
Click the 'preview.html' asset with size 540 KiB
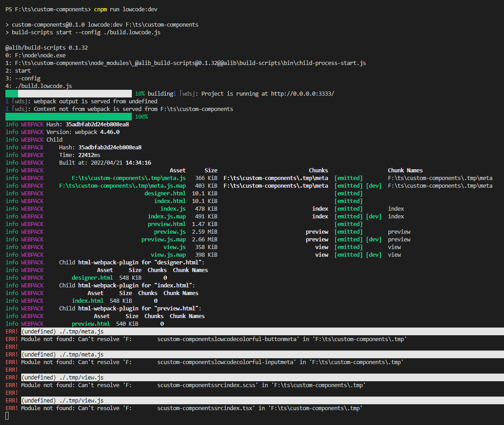[x=91, y=324]
